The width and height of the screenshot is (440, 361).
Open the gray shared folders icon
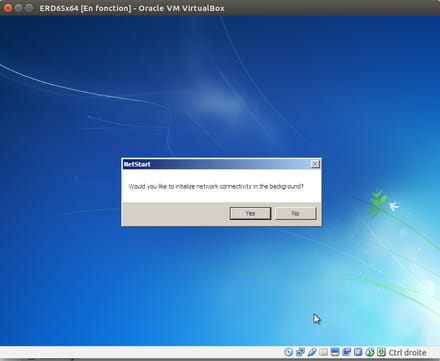[x=323, y=352]
